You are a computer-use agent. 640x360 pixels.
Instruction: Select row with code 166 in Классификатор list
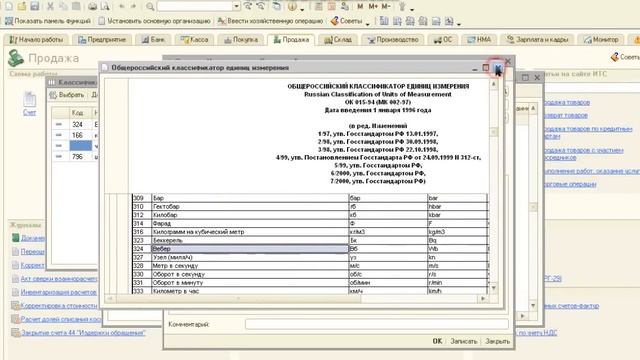pos(75,135)
